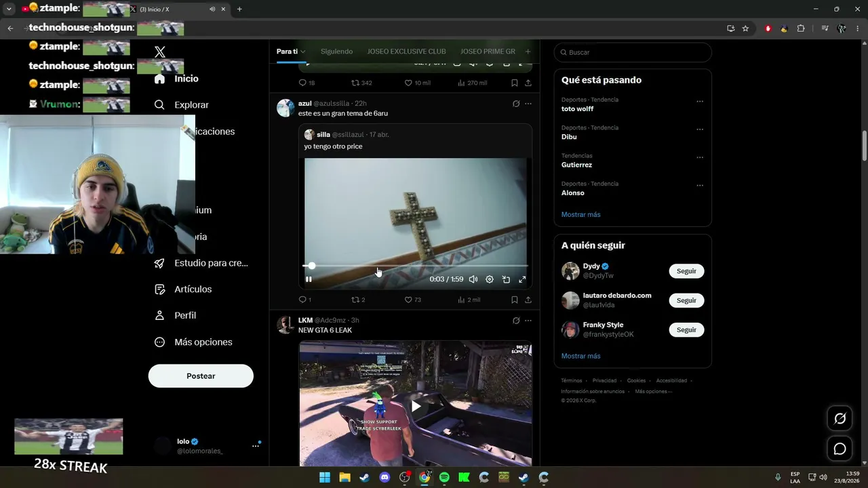Screen dimensions: 868x488
Task: Play the NEW GTA 6 LEAK video
Action: tap(416, 406)
